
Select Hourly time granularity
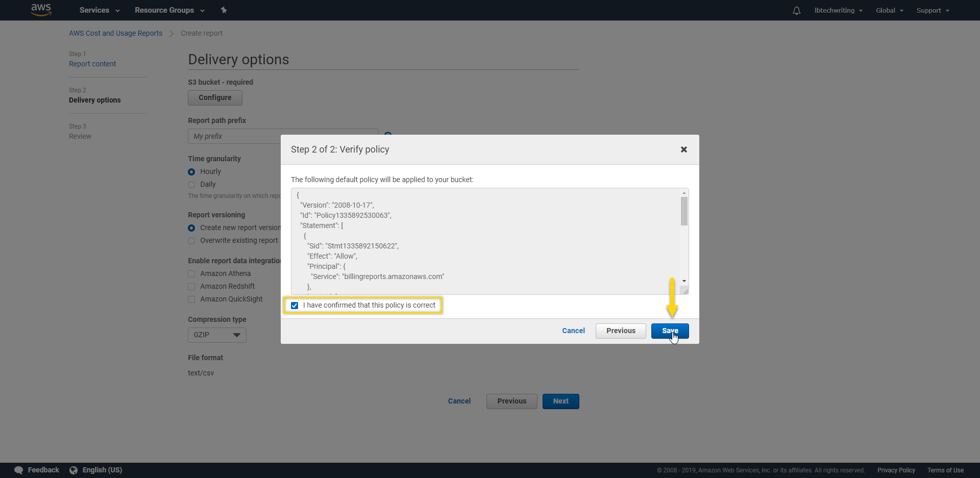point(191,172)
